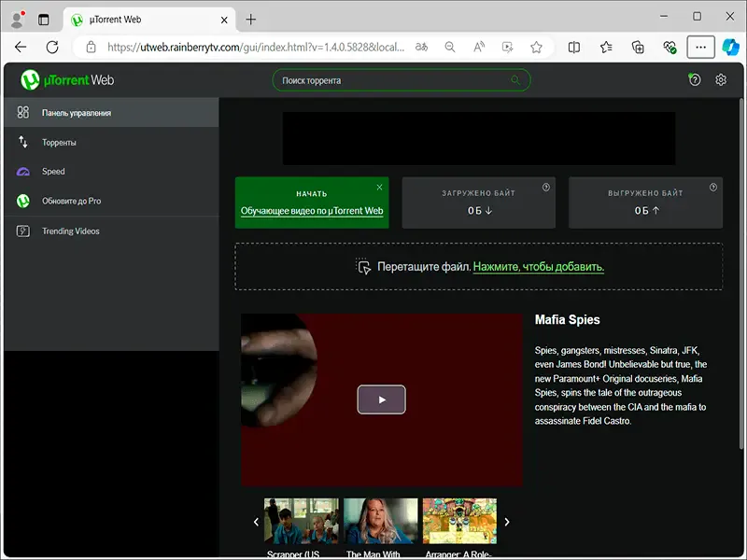Click the drag-file cursor icon in dropzone
747x560 pixels.
[363, 267]
